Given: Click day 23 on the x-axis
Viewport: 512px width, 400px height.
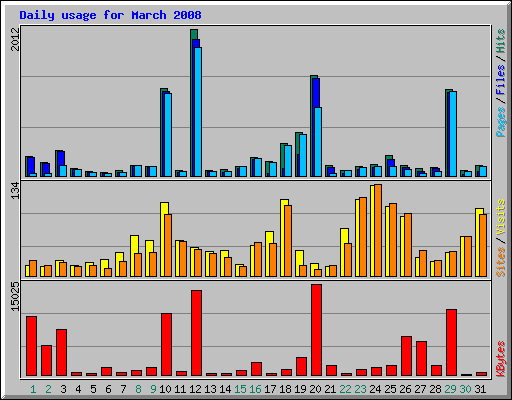Looking at the screenshot, I should pyautogui.click(x=360, y=389).
